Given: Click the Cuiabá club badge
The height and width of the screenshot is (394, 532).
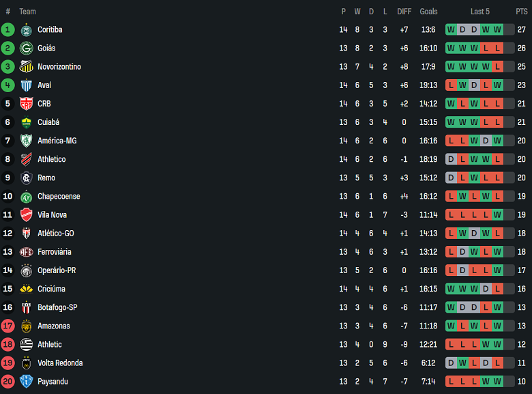Looking at the screenshot, I should pyautogui.click(x=27, y=122).
